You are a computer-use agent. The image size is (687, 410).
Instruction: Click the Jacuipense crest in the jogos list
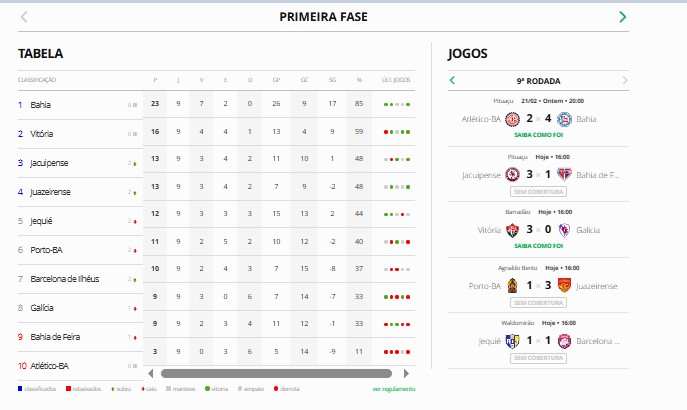coord(511,175)
